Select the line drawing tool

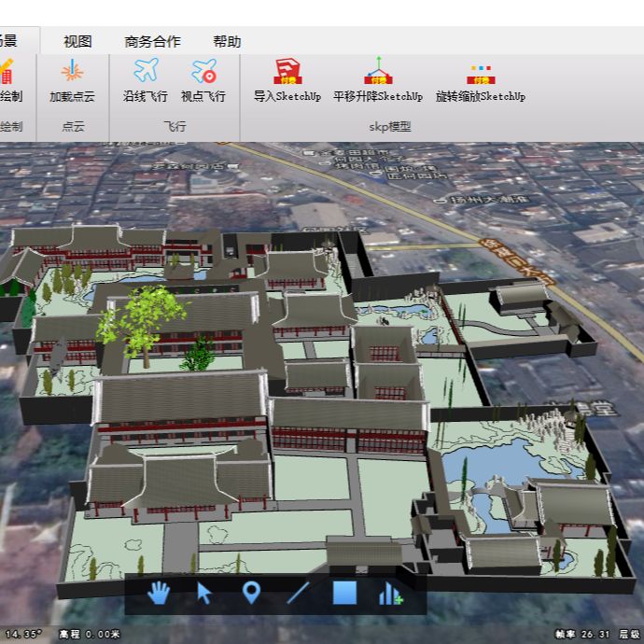pyautogui.click(x=298, y=593)
